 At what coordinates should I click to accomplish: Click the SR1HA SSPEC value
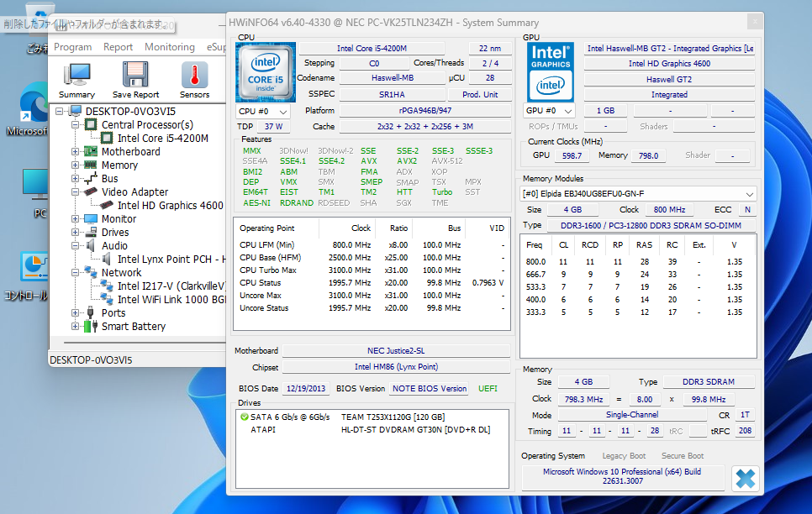(392, 95)
